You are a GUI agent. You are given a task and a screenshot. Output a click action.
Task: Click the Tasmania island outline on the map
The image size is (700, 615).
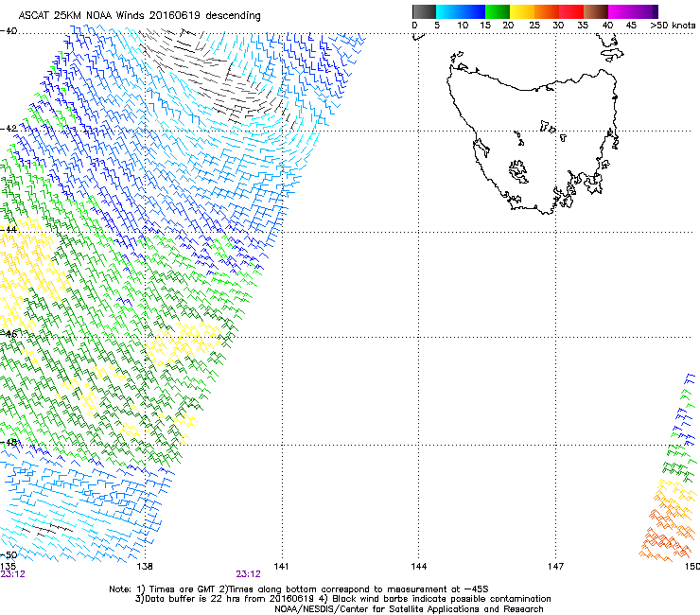[x=533, y=141]
